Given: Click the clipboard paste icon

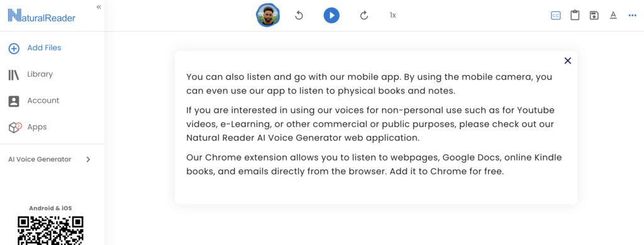Looking at the screenshot, I should pos(575,15).
